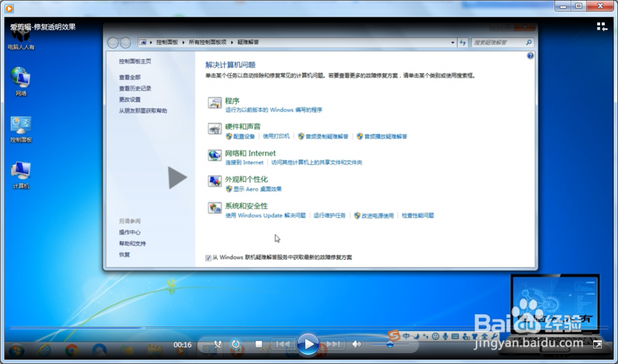The width and height of the screenshot is (618, 364).
Task: Toggle the 从 Windows 联机疑难解答服务 checkbox
Action: point(208,258)
